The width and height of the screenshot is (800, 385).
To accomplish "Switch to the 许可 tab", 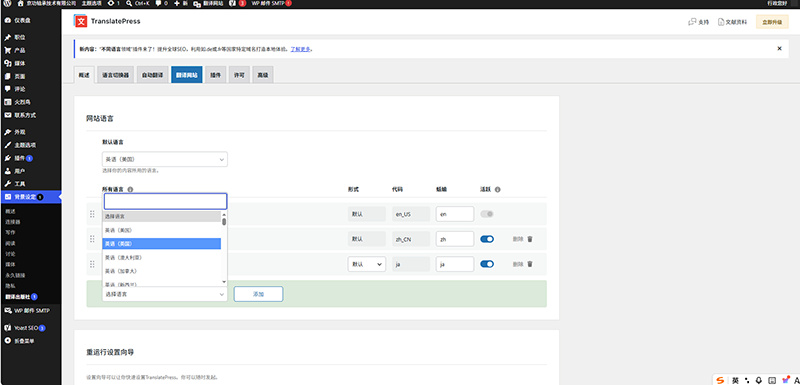I will point(239,74).
